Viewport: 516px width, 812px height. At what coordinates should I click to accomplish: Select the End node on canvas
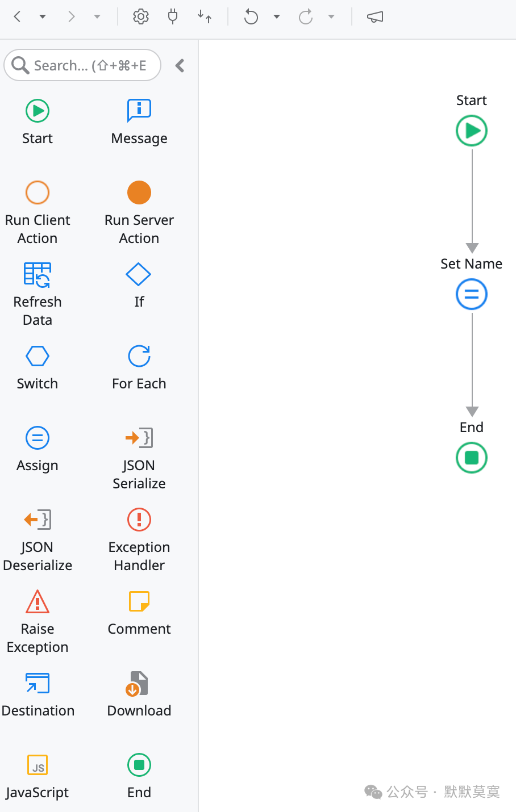(x=472, y=458)
